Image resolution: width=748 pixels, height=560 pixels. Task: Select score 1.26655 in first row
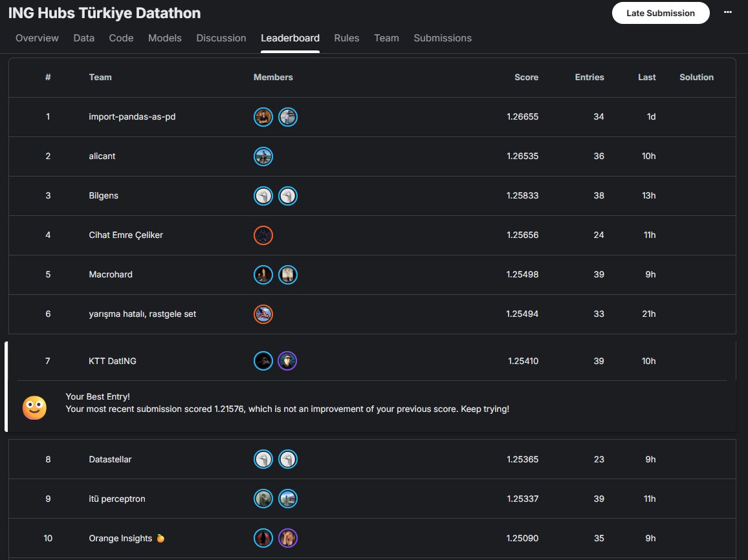click(x=522, y=117)
